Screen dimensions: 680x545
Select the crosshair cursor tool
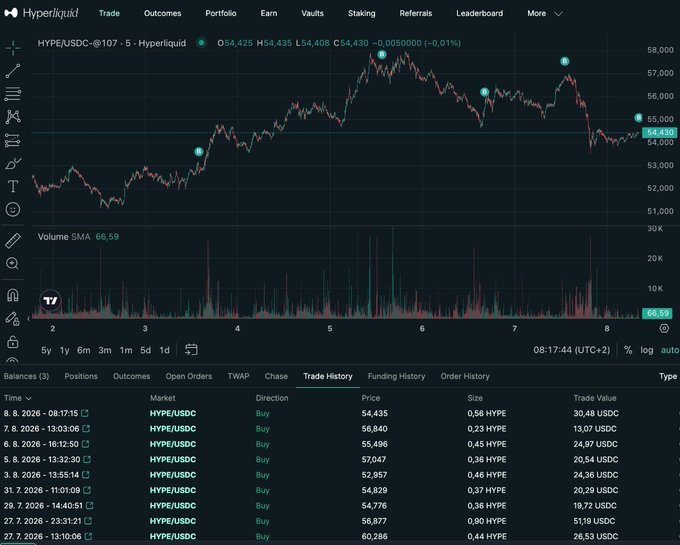(x=13, y=47)
